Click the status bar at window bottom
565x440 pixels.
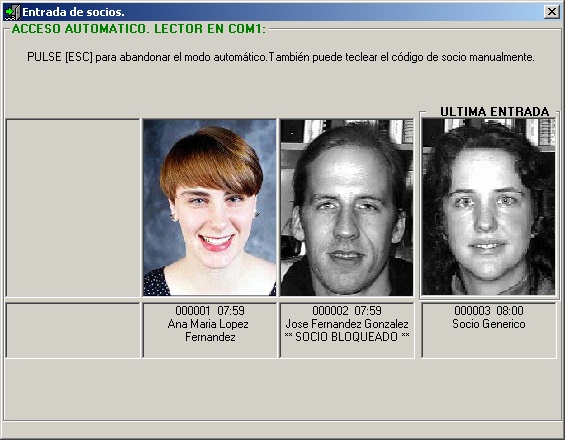[282, 430]
